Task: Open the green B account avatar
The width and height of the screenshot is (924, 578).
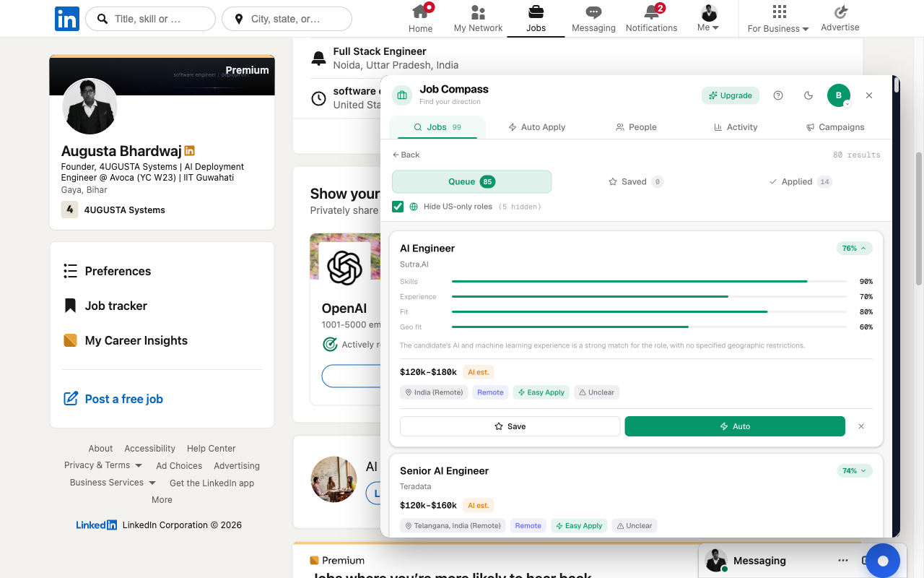Action: [839, 95]
